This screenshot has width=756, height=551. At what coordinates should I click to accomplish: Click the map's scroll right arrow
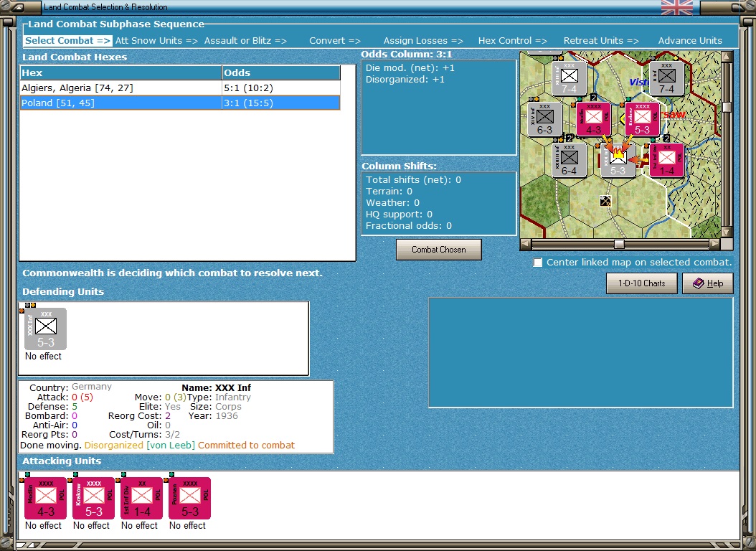point(714,244)
